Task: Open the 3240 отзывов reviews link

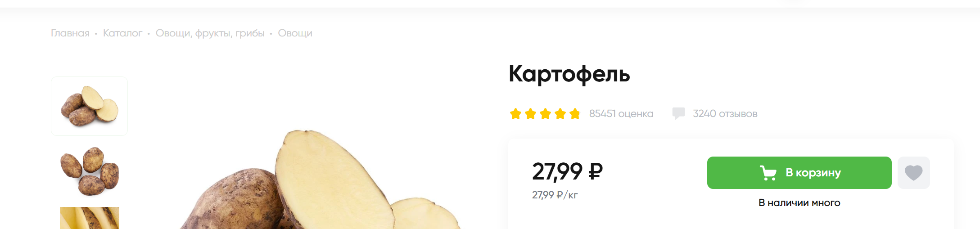Action: tap(725, 114)
